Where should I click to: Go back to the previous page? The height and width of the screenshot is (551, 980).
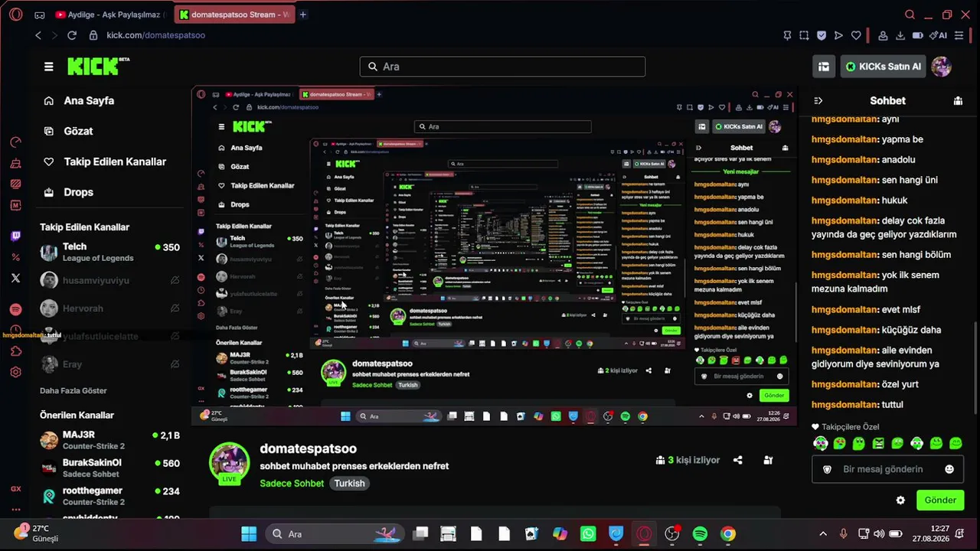click(x=38, y=35)
